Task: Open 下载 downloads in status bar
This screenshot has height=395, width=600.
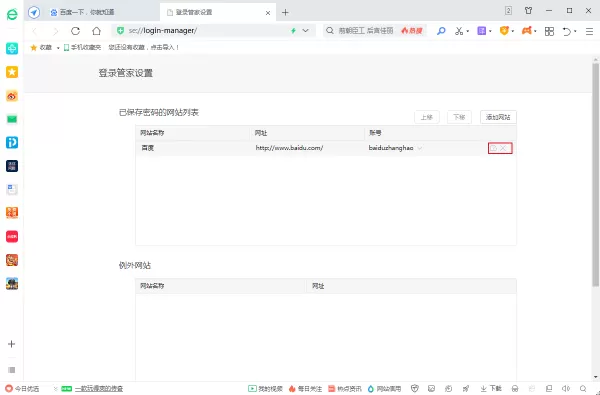Action: (x=491, y=389)
